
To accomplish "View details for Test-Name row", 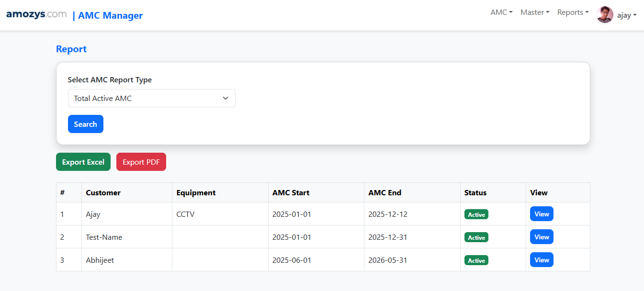I will click(x=542, y=237).
